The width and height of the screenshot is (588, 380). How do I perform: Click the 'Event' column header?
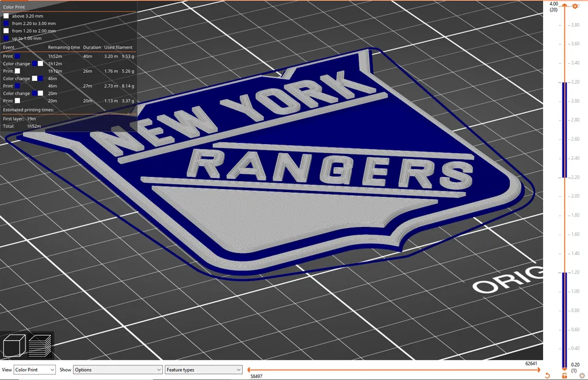(9, 47)
